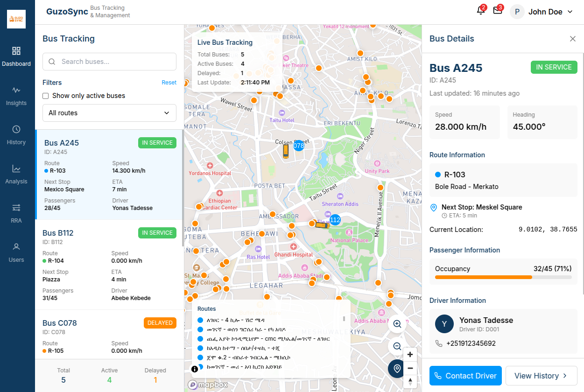
Task: Click the Reset filters link
Action: pyautogui.click(x=169, y=83)
